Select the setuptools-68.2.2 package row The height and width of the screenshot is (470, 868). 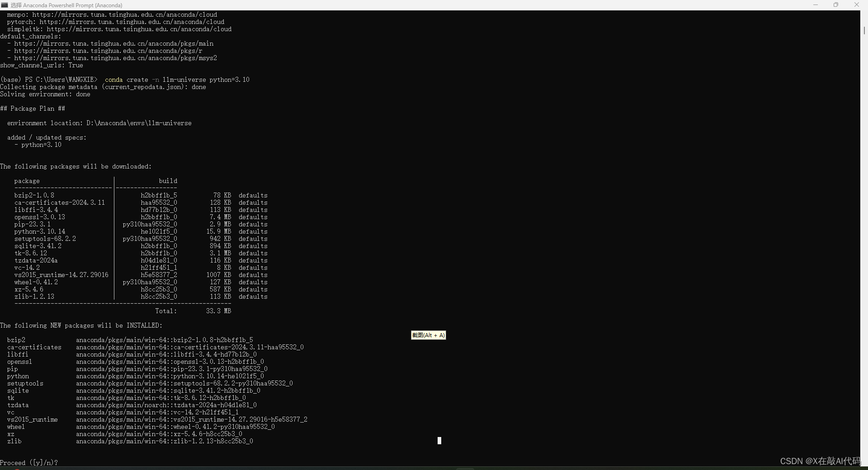coord(141,239)
